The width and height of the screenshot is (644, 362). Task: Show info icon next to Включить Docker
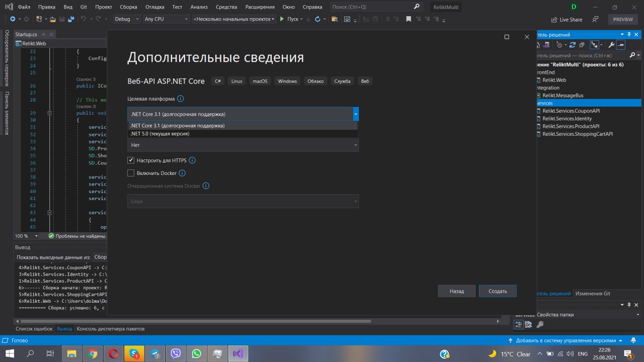click(x=182, y=173)
